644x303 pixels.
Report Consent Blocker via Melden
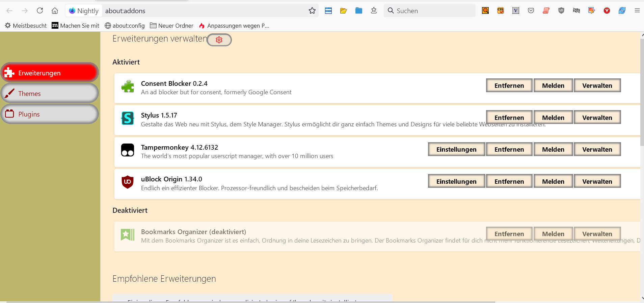(x=553, y=85)
